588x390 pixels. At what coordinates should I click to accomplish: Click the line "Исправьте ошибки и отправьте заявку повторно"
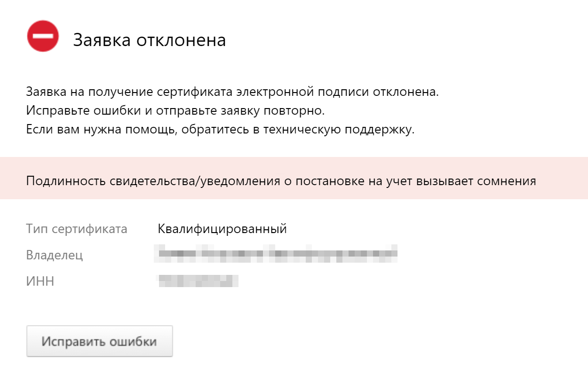pyautogui.click(x=175, y=111)
